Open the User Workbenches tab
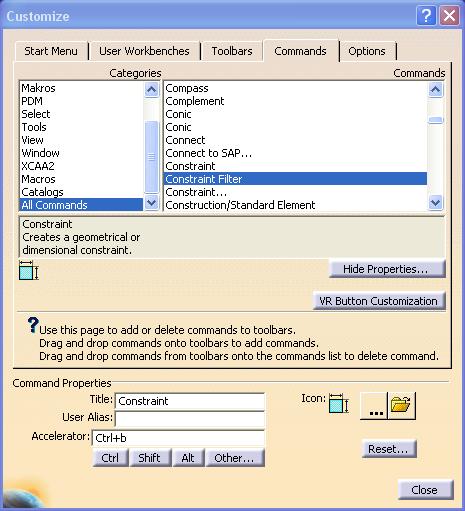465x511 pixels. pos(144,51)
